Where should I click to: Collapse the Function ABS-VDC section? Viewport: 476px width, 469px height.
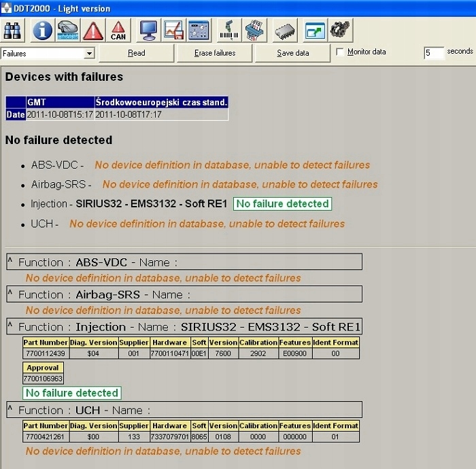10,260
